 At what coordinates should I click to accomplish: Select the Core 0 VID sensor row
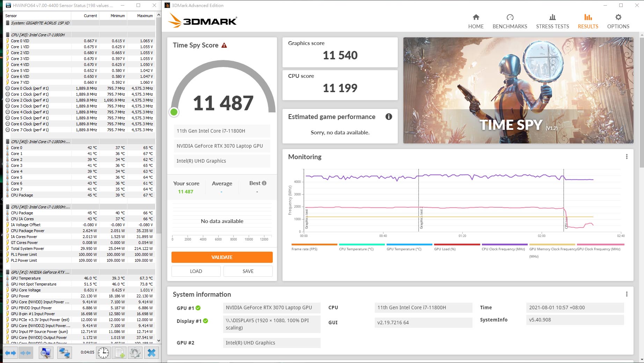(79, 41)
